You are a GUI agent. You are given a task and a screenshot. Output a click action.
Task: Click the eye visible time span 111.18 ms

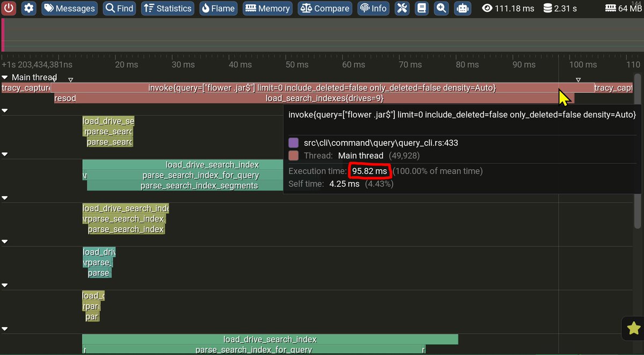509,8
